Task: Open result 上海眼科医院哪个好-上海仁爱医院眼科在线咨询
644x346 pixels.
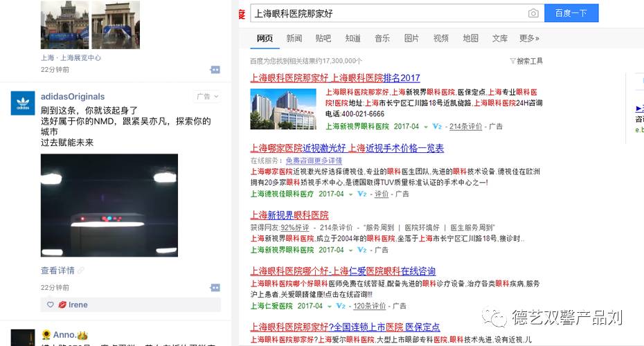Action: click(x=343, y=271)
